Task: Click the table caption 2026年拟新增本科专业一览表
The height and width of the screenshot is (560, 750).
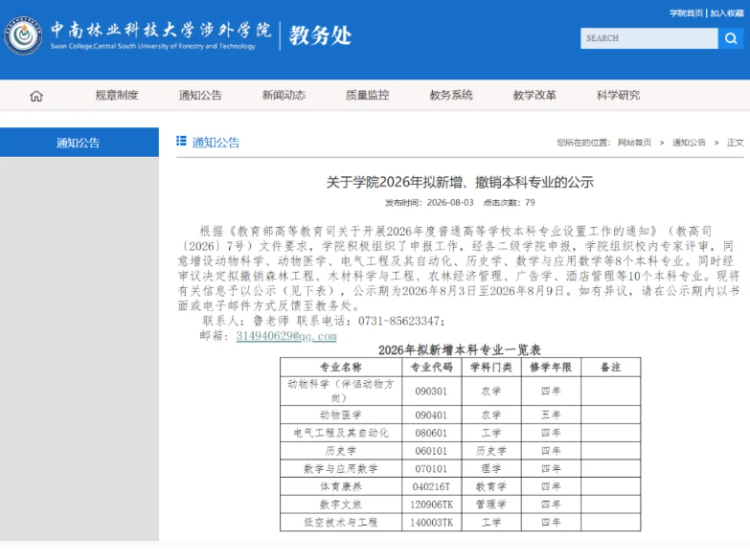Action: click(460, 350)
